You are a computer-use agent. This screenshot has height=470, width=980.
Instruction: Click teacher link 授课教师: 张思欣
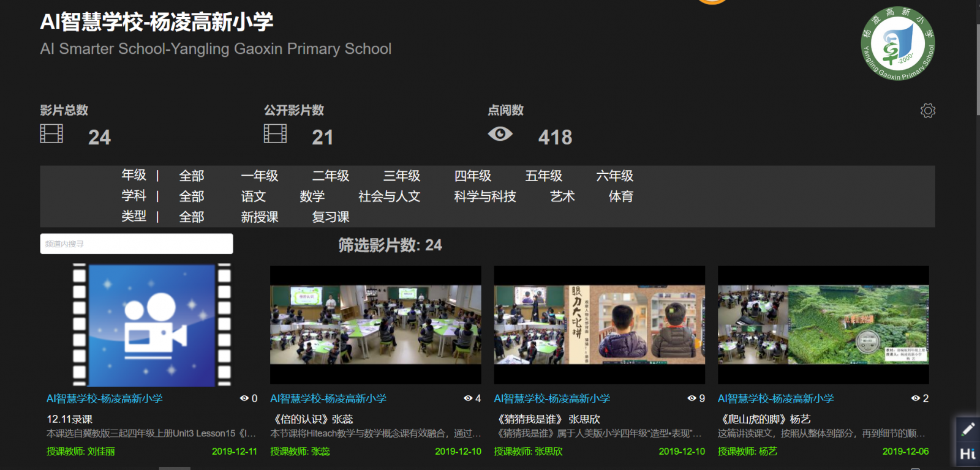coord(528,452)
